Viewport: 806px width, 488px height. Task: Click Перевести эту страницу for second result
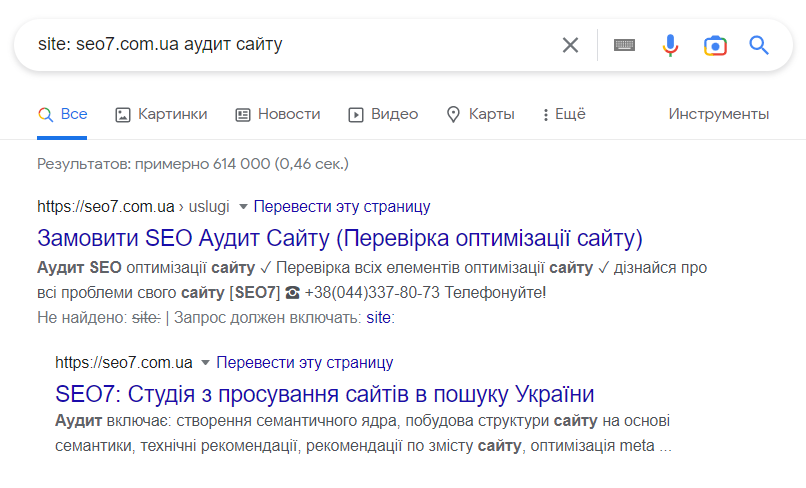click(x=305, y=362)
